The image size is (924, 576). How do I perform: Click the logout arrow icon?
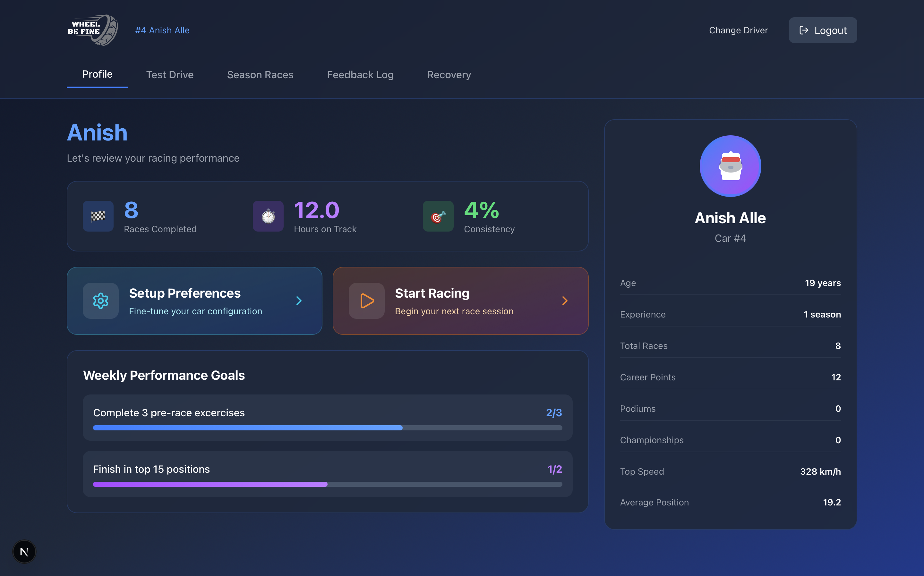tap(804, 30)
